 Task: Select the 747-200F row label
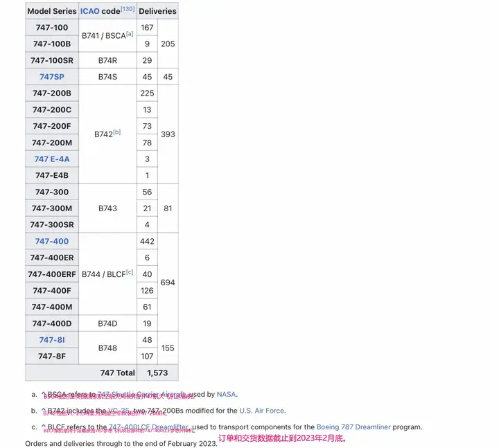click(52, 126)
